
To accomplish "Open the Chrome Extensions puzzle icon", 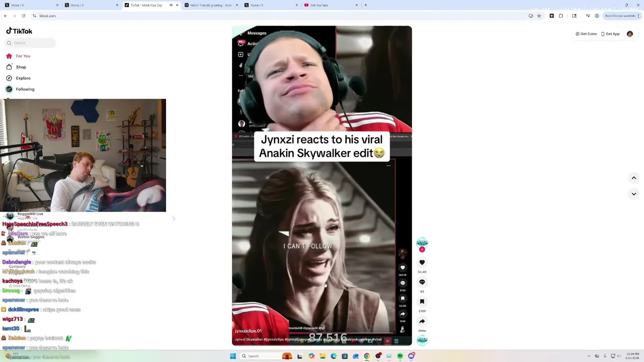I will click(x=561, y=16).
